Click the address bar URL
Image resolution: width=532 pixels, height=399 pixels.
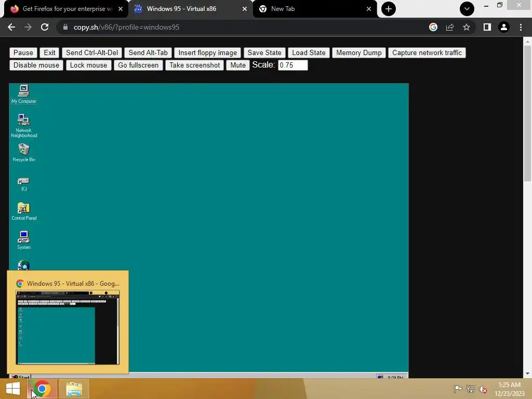(127, 27)
